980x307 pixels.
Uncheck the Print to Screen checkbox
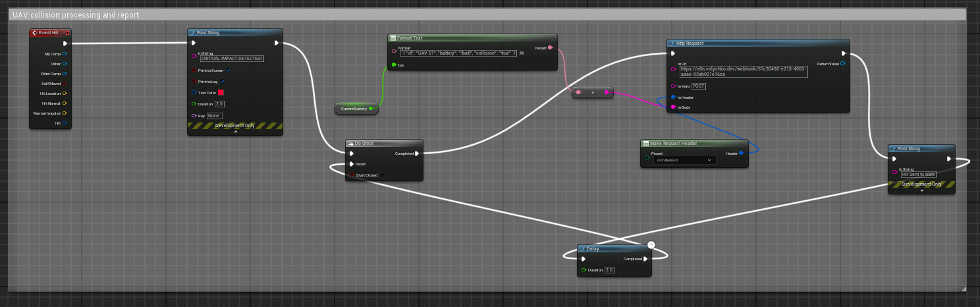click(x=229, y=70)
